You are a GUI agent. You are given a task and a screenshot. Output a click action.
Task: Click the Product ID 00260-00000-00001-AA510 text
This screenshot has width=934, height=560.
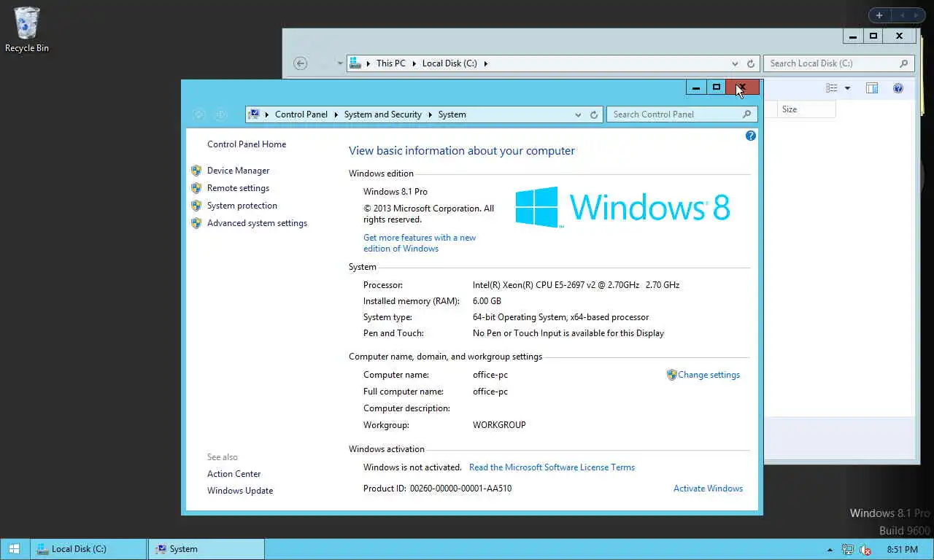point(437,489)
